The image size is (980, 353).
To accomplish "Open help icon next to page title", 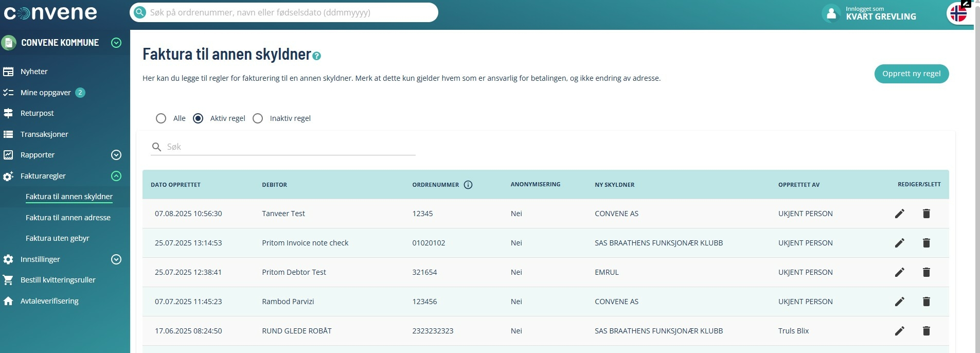I will (317, 56).
